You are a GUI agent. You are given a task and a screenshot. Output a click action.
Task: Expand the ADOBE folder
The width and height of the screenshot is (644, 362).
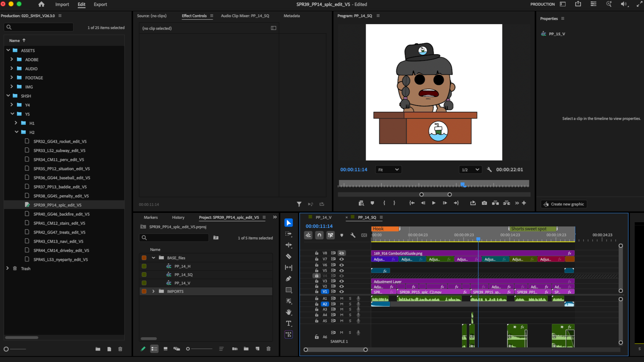pyautogui.click(x=12, y=59)
